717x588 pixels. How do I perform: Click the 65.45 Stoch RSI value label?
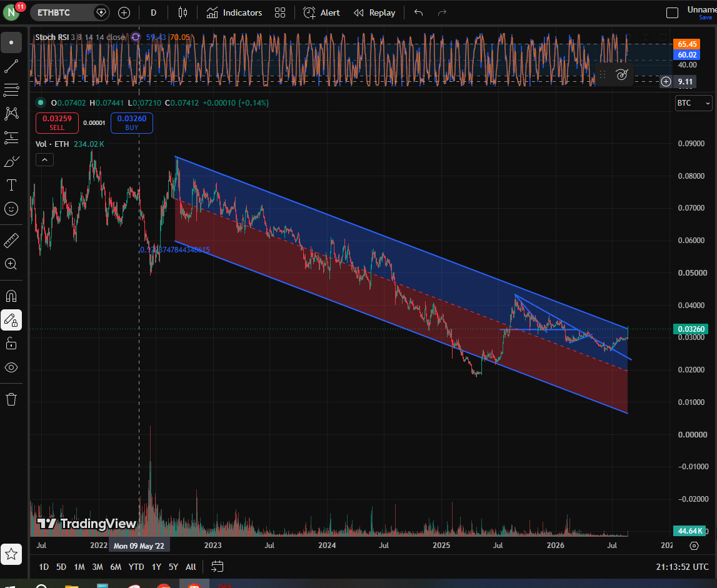pos(687,44)
